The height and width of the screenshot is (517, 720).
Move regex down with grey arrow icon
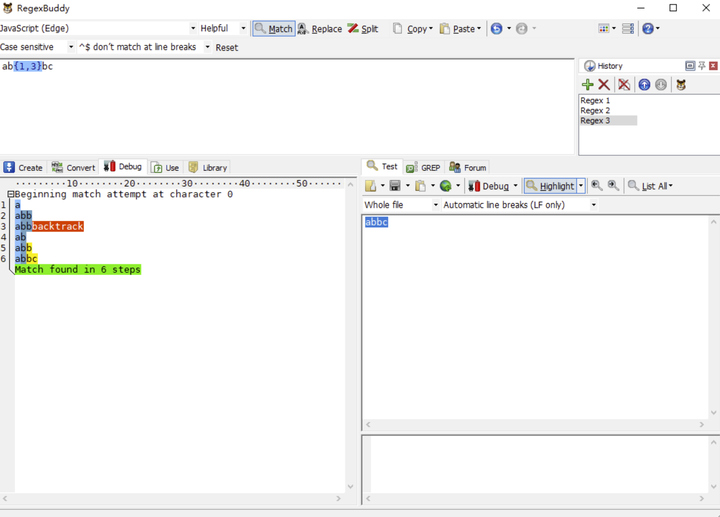pyautogui.click(x=661, y=84)
